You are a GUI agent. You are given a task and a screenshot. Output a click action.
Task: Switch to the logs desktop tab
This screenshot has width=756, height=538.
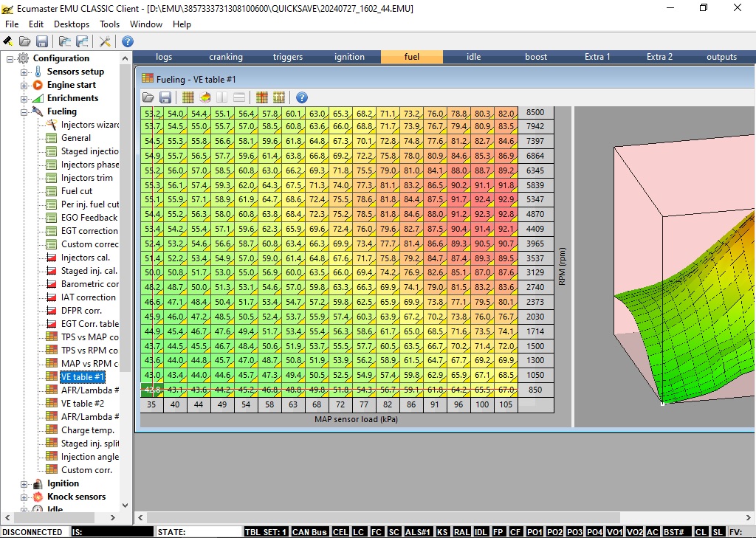pos(164,57)
